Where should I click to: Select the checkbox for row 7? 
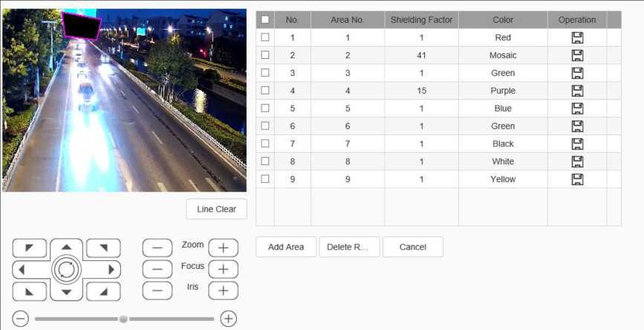click(x=265, y=143)
